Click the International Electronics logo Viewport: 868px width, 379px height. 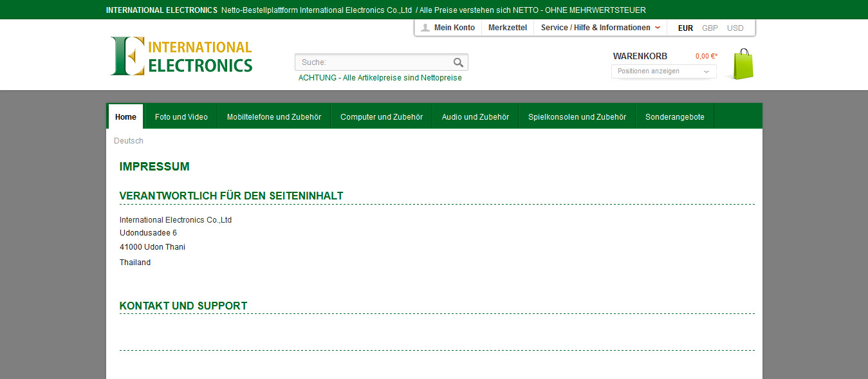(181, 56)
